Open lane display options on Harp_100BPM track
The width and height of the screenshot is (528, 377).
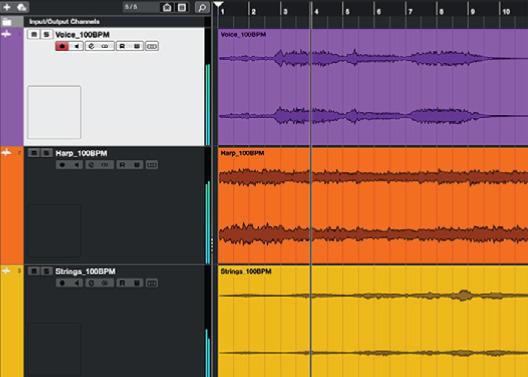[152, 165]
